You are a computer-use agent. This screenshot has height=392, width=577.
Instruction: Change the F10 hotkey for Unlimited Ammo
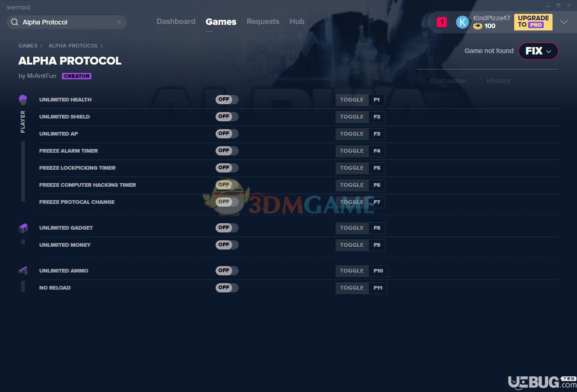(378, 271)
